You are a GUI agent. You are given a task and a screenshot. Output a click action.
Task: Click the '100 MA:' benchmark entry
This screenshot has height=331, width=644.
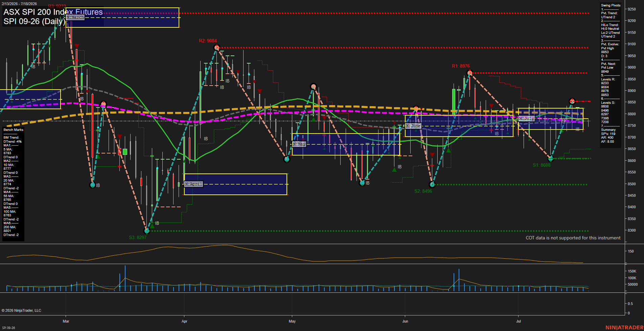9,211
